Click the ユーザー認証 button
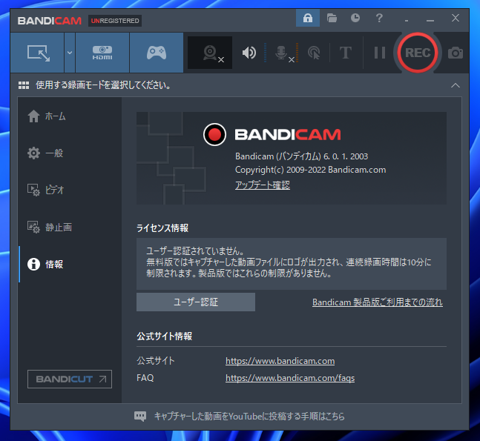The width and height of the screenshot is (480, 441). click(x=196, y=302)
